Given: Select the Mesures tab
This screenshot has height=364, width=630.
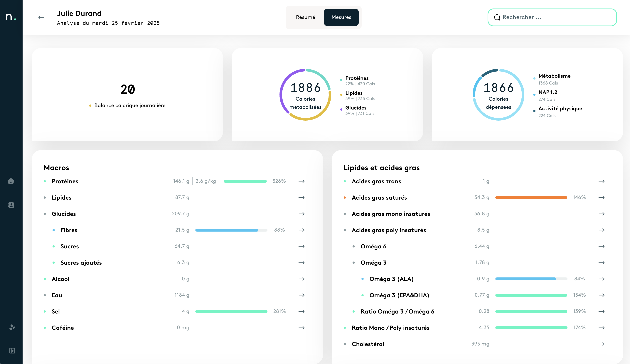Looking at the screenshot, I should 341,17.
